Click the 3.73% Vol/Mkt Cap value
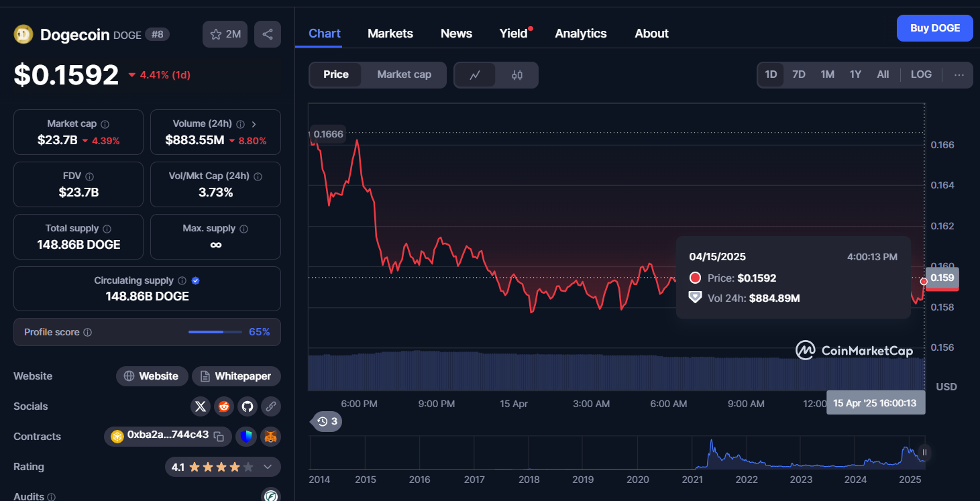Image resolution: width=980 pixels, height=501 pixels. click(x=215, y=192)
